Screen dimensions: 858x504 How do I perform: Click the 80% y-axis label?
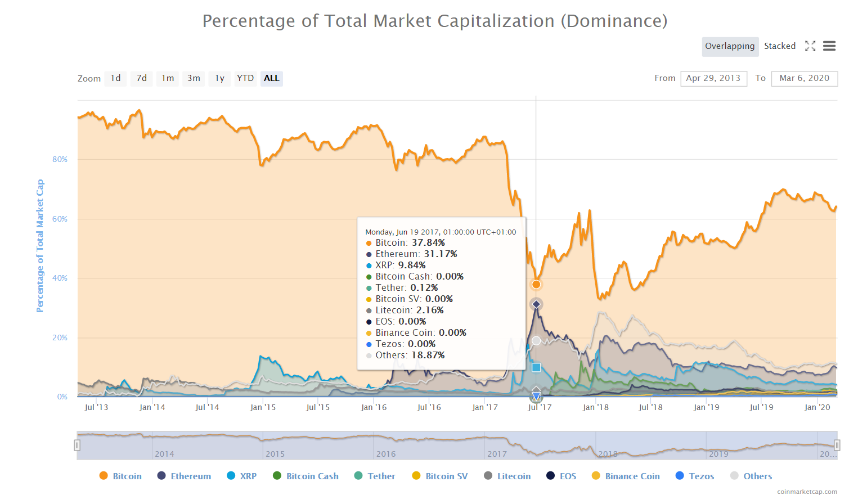[x=60, y=159]
